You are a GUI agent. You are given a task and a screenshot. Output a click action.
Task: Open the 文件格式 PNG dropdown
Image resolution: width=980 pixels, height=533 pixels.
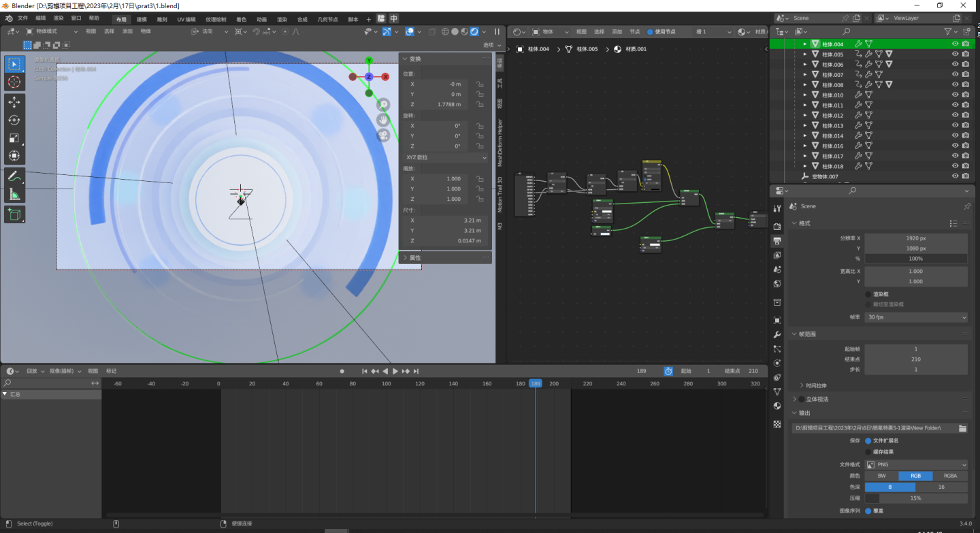(916, 464)
